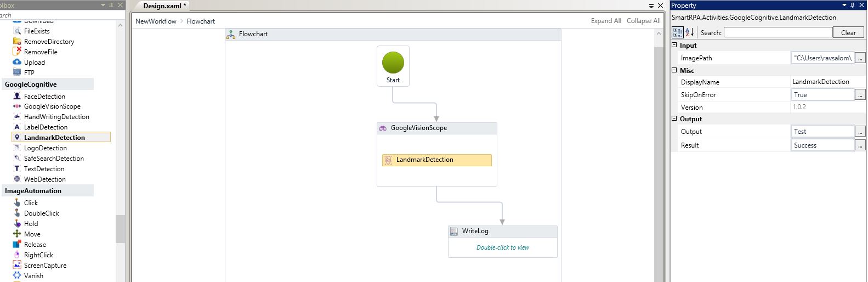Collapse the Input property section
The image size is (868, 282).
coord(674,45)
